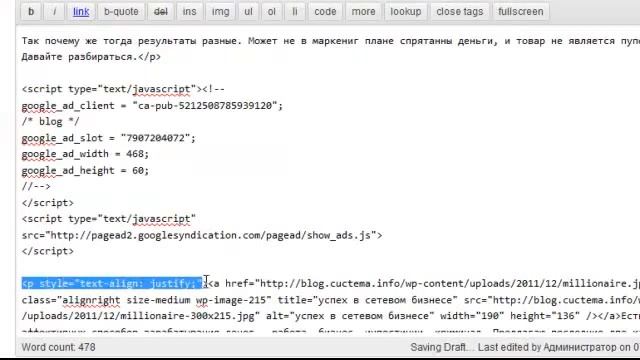Click on google_ad_slot = "7907204072" line
Image resolution: width=640 pixels, height=360 pixels.
point(109,138)
